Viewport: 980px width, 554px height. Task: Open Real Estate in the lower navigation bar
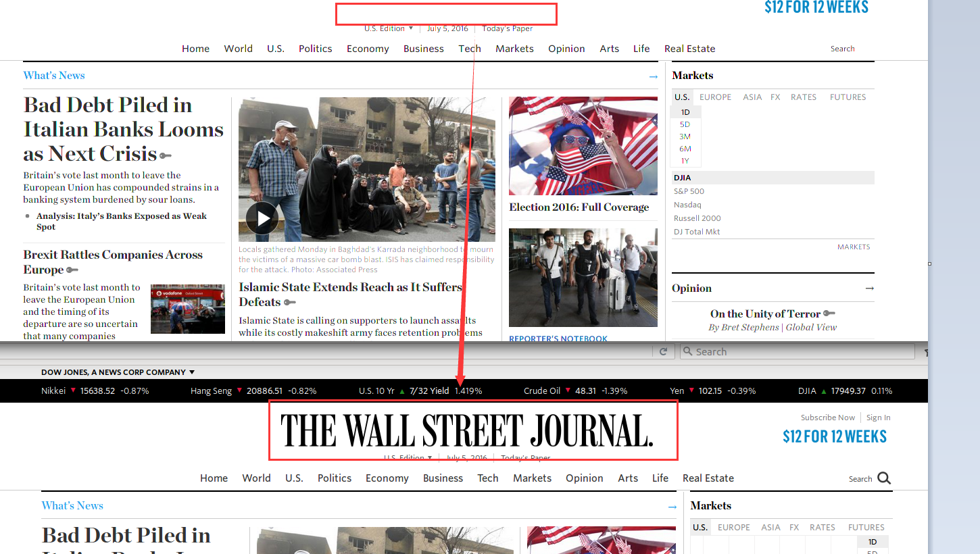pyautogui.click(x=708, y=478)
